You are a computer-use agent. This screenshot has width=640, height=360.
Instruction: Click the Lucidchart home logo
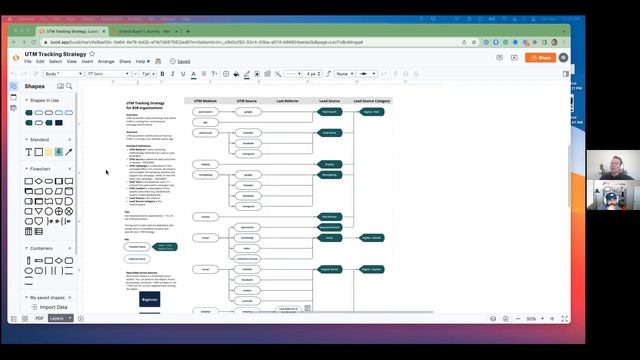(x=16, y=58)
